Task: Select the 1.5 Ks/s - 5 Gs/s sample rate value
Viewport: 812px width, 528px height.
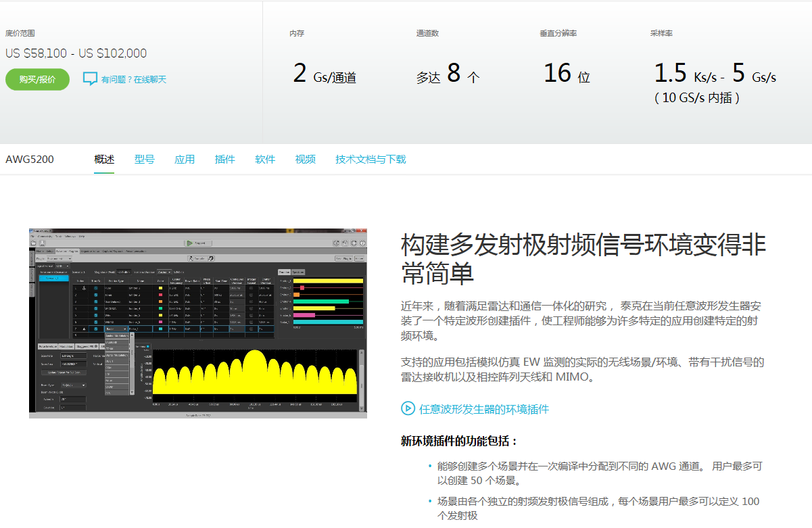Action: 715,73
